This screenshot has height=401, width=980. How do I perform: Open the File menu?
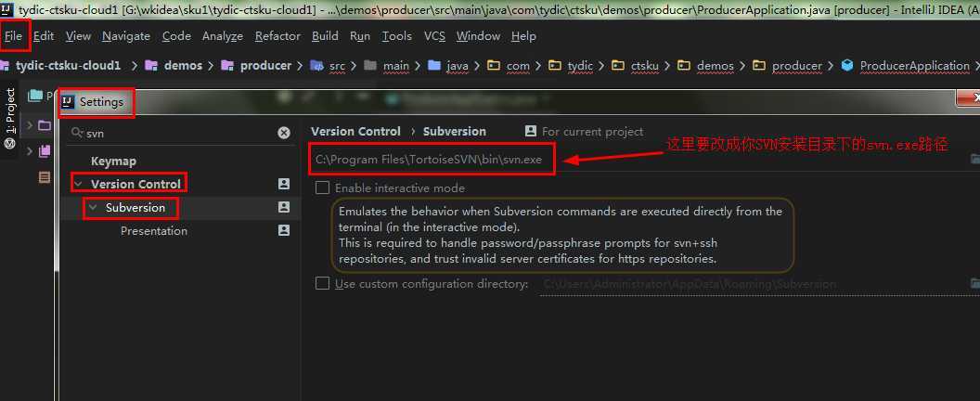[x=13, y=36]
